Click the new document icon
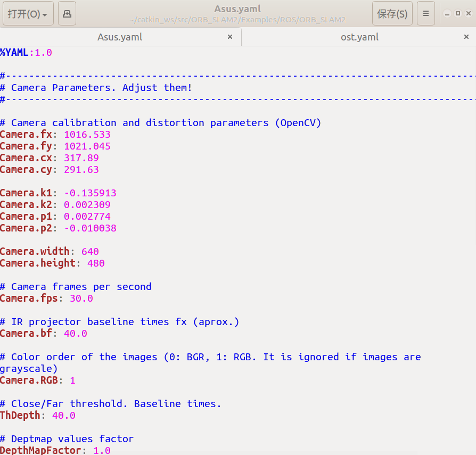The width and height of the screenshot is (476, 455). (x=67, y=13)
